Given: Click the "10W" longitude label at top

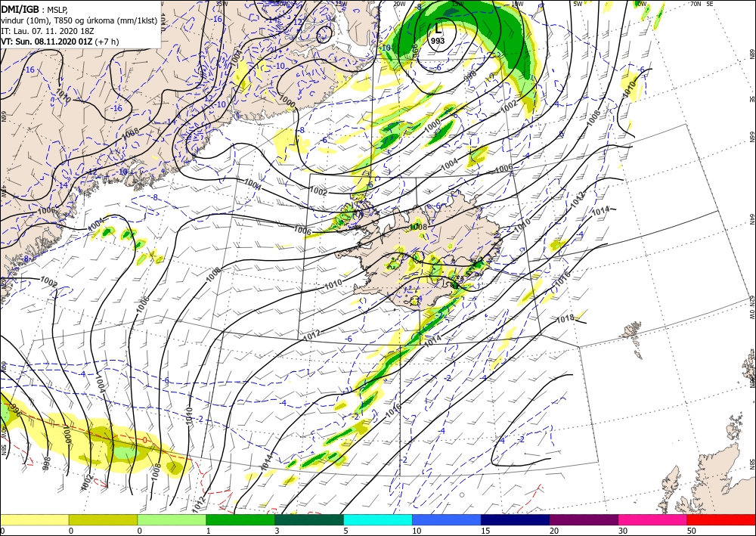Looking at the screenshot, I should (517, 3).
